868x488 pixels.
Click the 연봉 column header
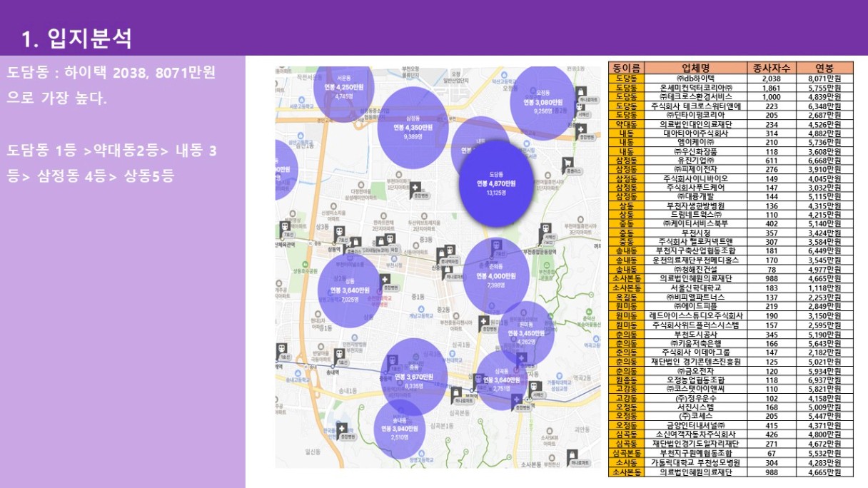(824, 68)
